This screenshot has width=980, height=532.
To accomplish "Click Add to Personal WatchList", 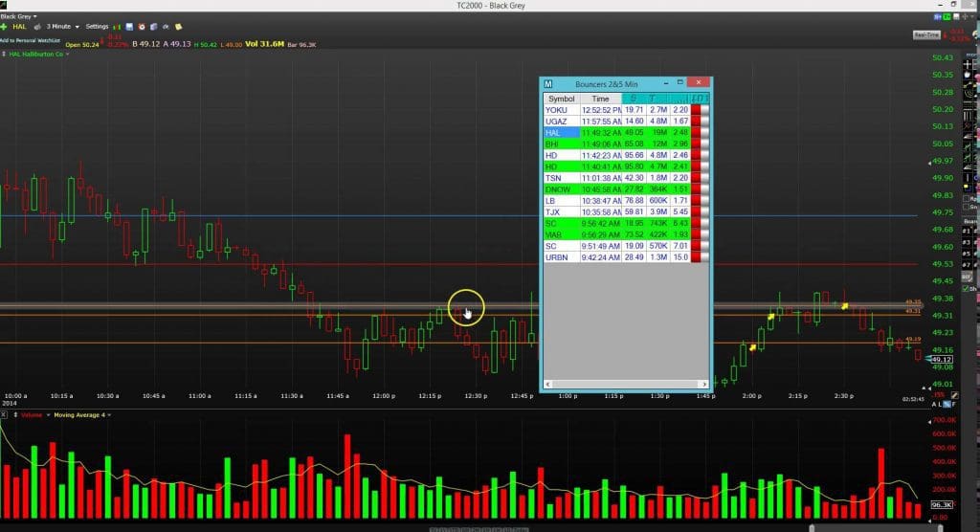I will (30, 40).
